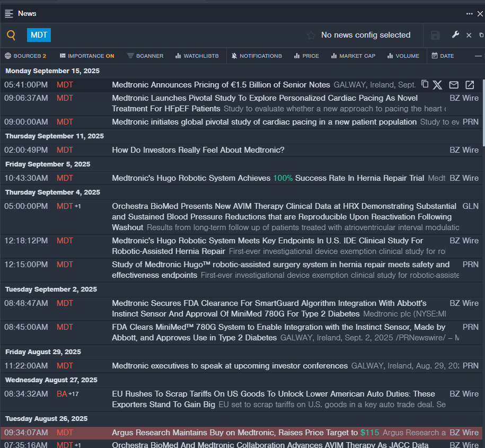Image resolution: width=485 pixels, height=448 pixels.
Task: Open news settings via wrench icon
Action: [x=455, y=35]
